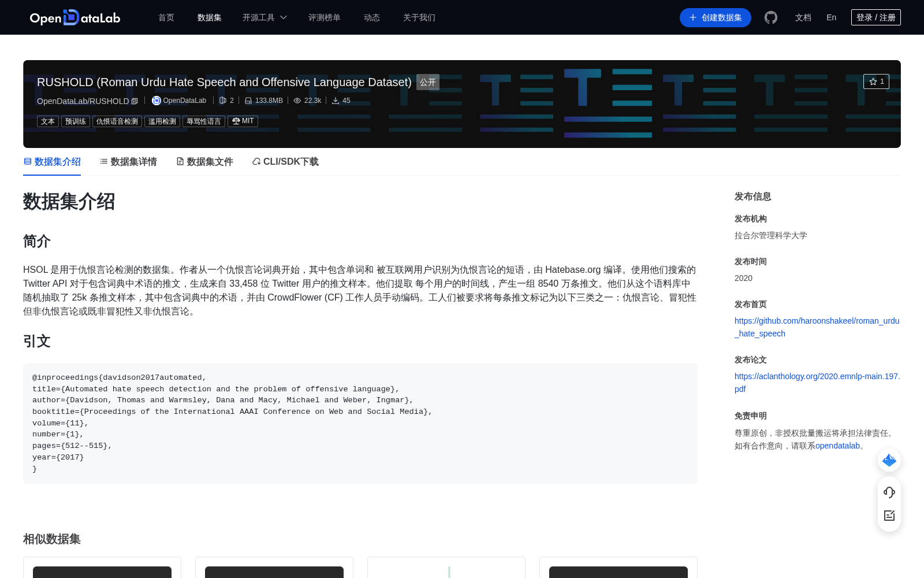Open 数据集 in the top navigation
This screenshot has width=924, height=578.
click(210, 17)
